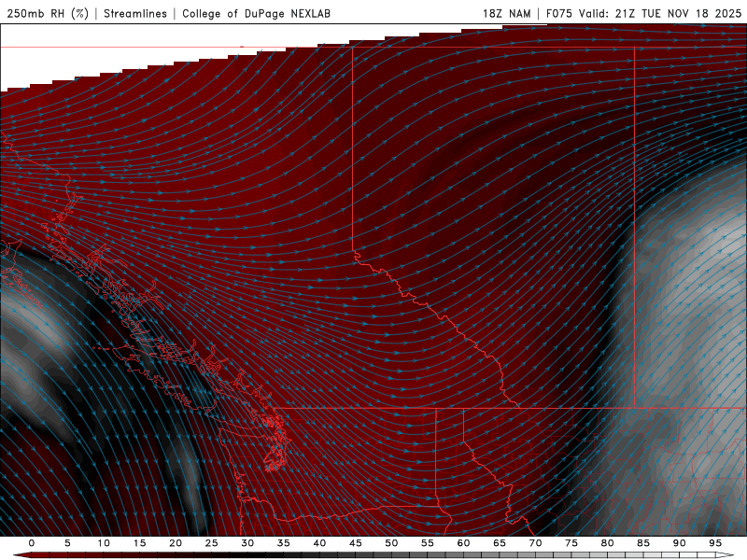Viewport: 747px width, 560px height.
Task: Click the colorbar tick label "5"
Action: coord(67,543)
